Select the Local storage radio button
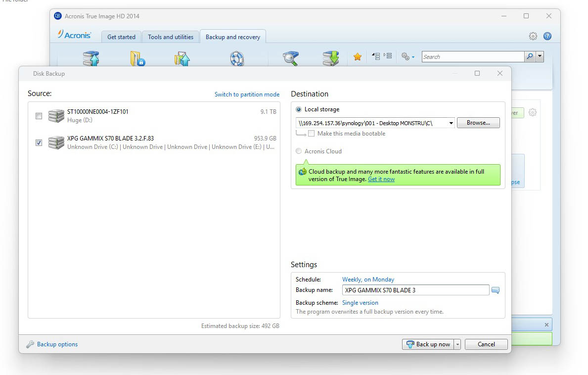 (x=299, y=109)
